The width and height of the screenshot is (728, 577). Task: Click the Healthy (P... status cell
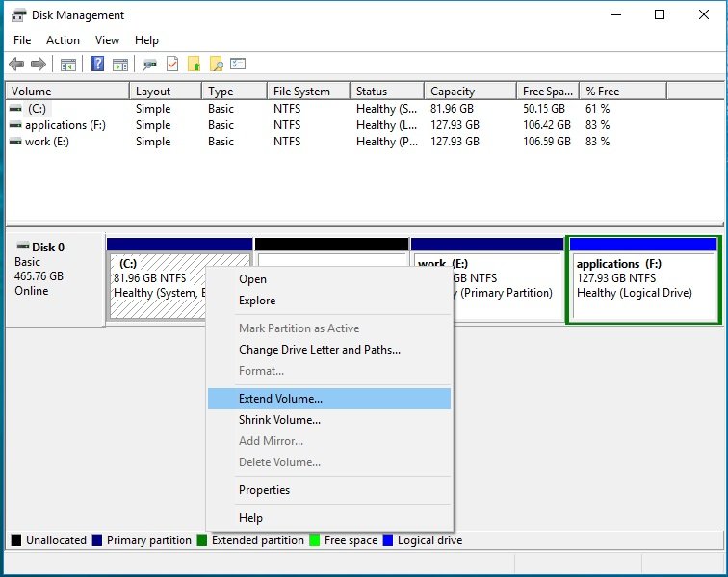tap(387, 142)
